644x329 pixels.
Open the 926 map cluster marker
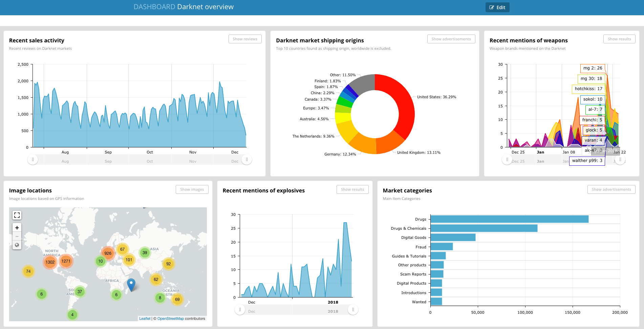coord(108,253)
